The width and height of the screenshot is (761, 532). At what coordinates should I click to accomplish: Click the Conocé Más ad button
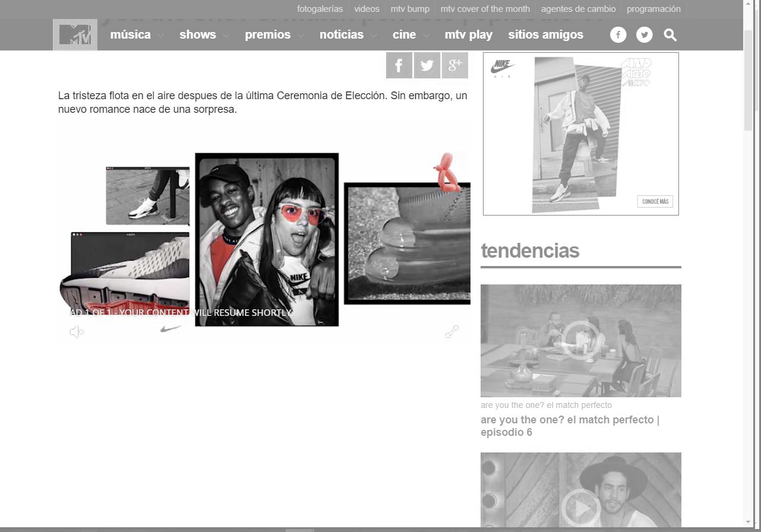(x=655, y=201)
